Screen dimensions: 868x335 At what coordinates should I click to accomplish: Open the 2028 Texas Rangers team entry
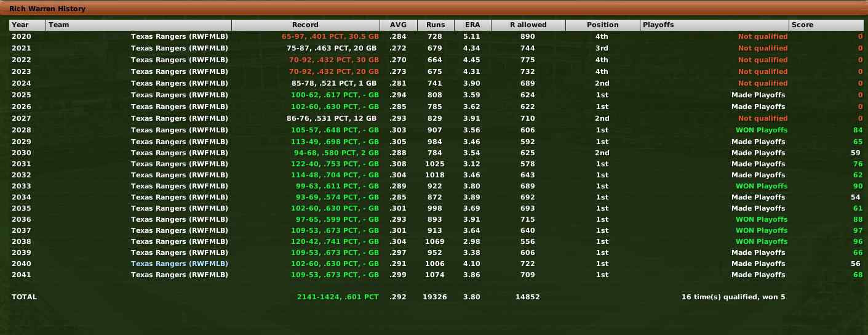tap(180, 130)
